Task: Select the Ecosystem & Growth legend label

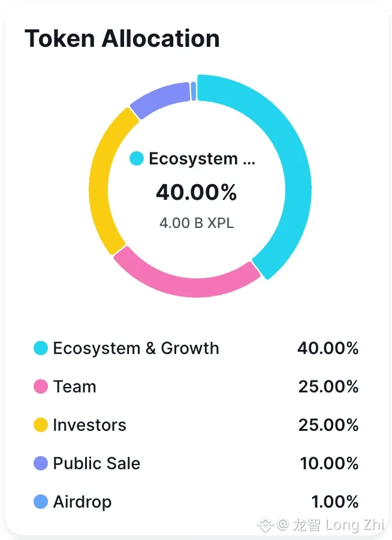Action: [x=136, y=349]
